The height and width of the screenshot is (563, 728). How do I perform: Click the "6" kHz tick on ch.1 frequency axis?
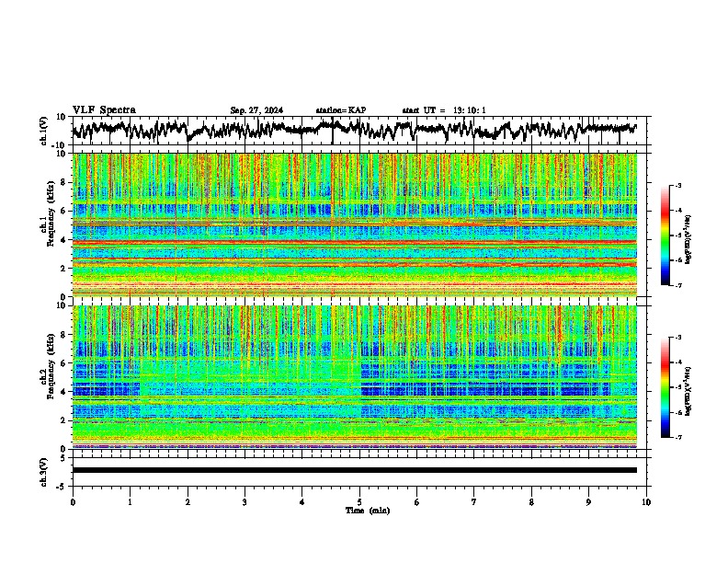(x=64, y=211)
